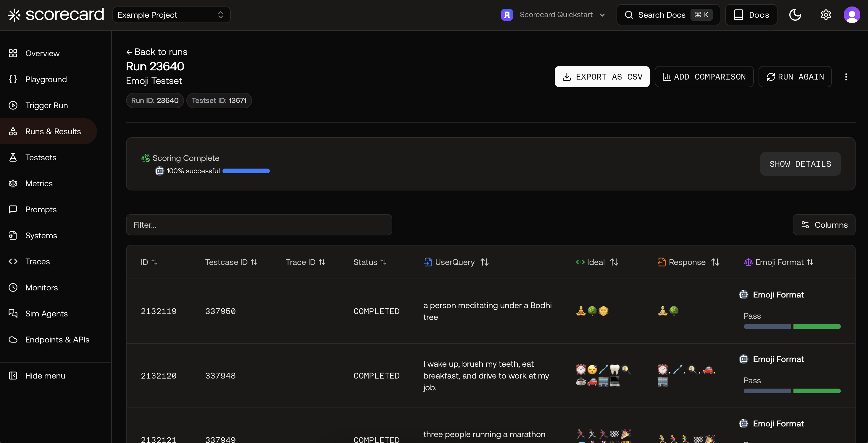Sort the table by UserQuery column
Screen dimensions: 868x443
[x=484, y=262]
